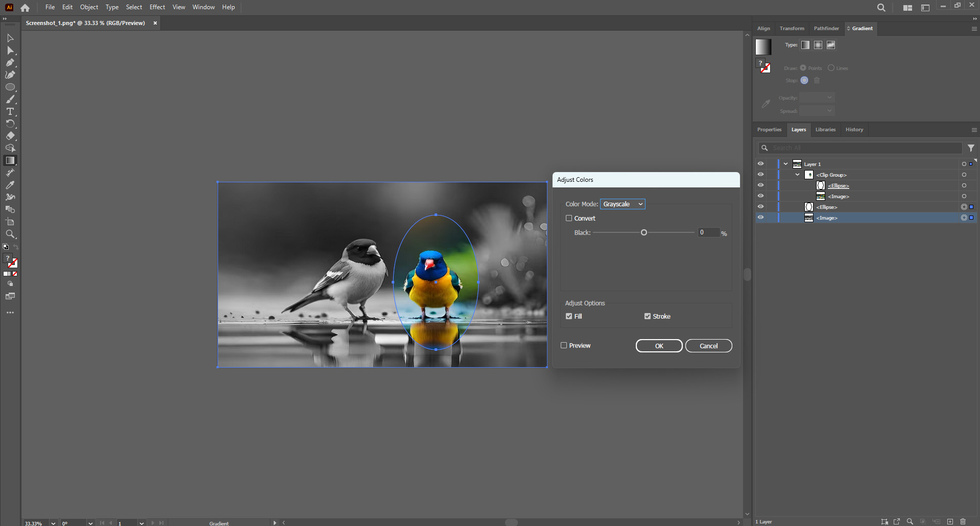The height and width of the screenshot is (526, 980).
Task: Uncheck the Convert checkbox
Action: tap(569, 218)
